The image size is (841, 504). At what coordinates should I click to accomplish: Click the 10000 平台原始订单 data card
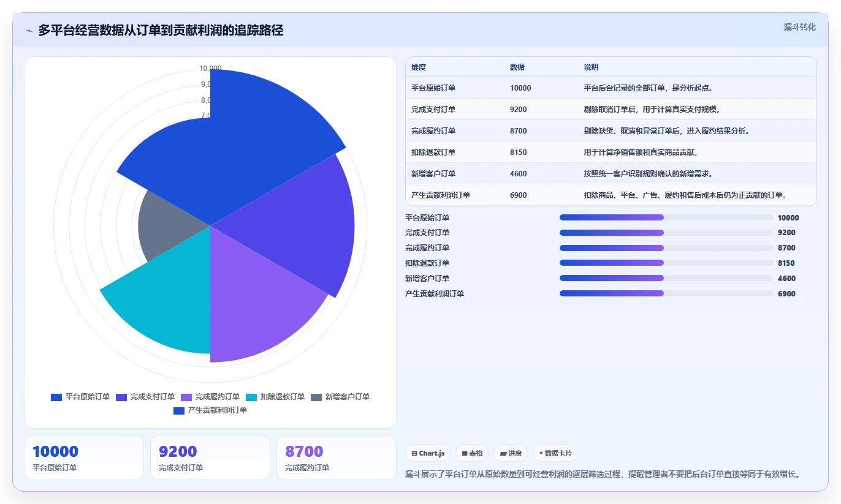click(x=84, y=457)
